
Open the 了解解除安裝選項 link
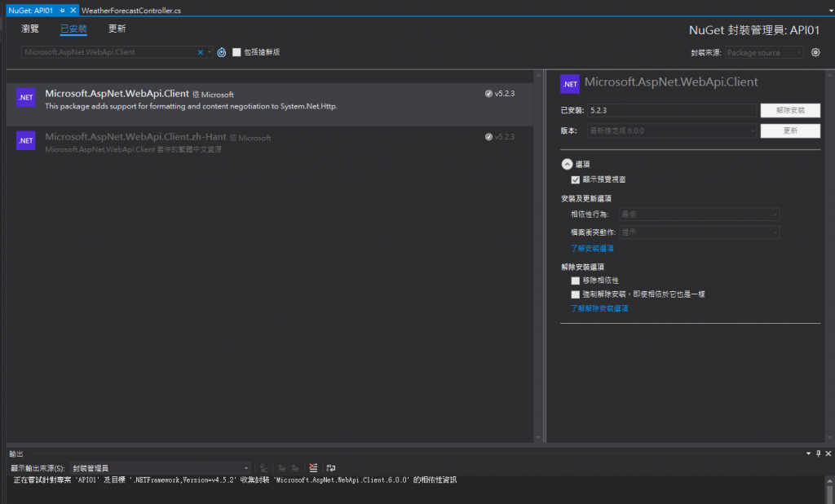(x=599, y=308)
